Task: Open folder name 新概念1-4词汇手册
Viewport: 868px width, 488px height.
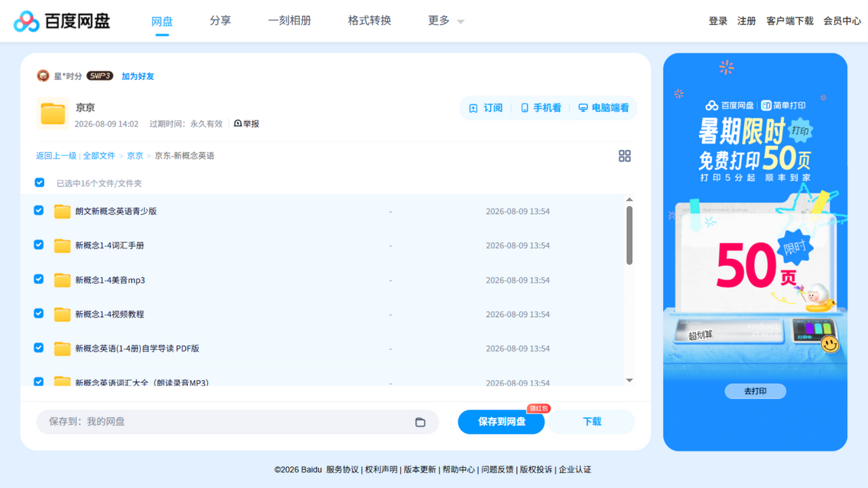Action: pos(110,245)
